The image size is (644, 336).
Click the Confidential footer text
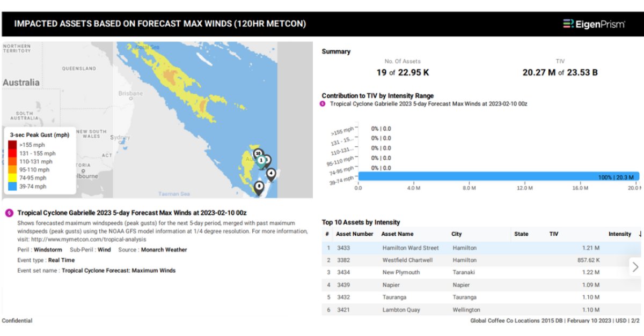17,320
